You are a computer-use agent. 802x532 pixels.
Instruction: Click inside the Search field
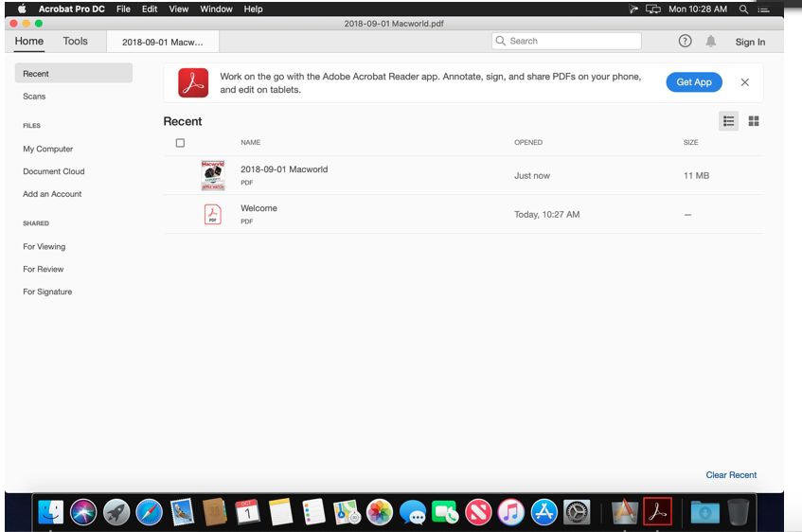(566, 41)
